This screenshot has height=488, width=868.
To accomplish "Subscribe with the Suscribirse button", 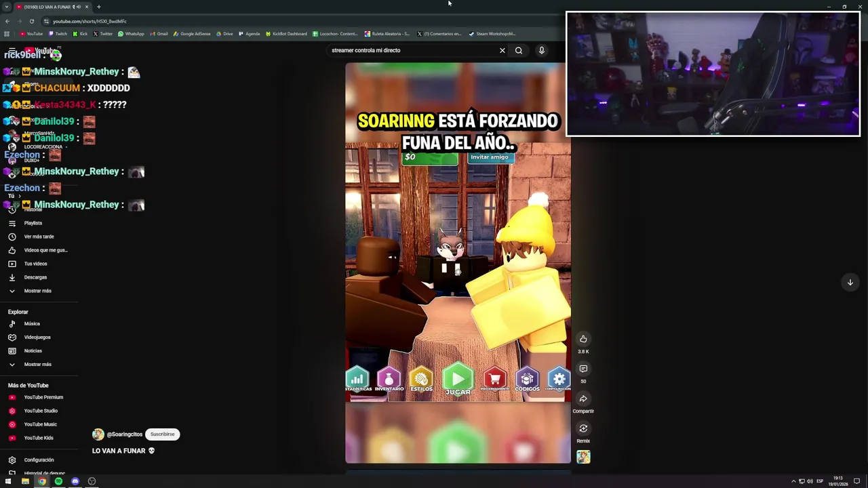I will [162, 434].
